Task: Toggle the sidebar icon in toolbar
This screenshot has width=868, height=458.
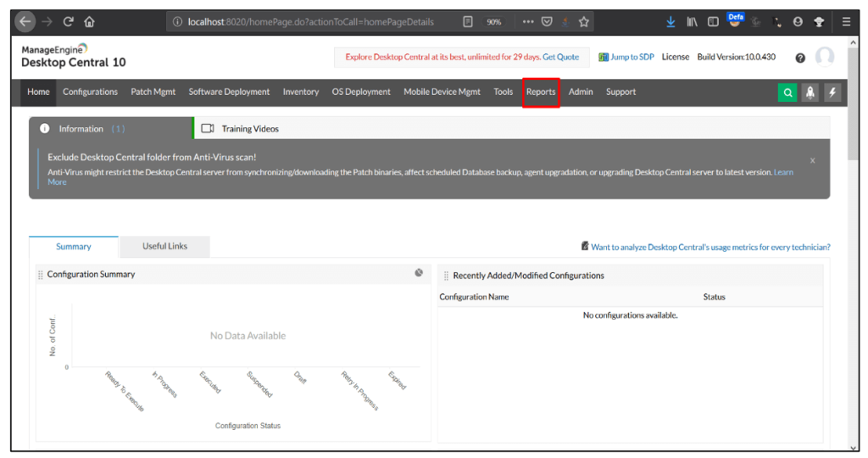Action: pyautogui.click(x=713, y=21)
